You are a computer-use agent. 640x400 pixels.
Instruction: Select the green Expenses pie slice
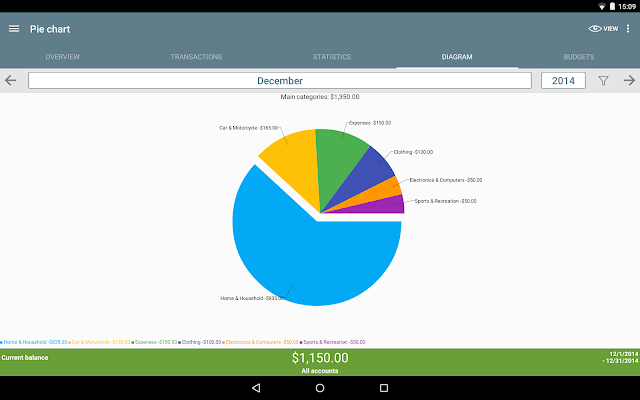pyautogui.click(x=337, y=159)
